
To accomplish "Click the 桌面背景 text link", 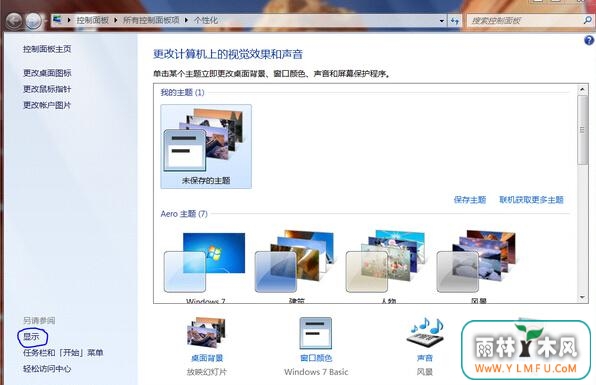I will (207, 358).
